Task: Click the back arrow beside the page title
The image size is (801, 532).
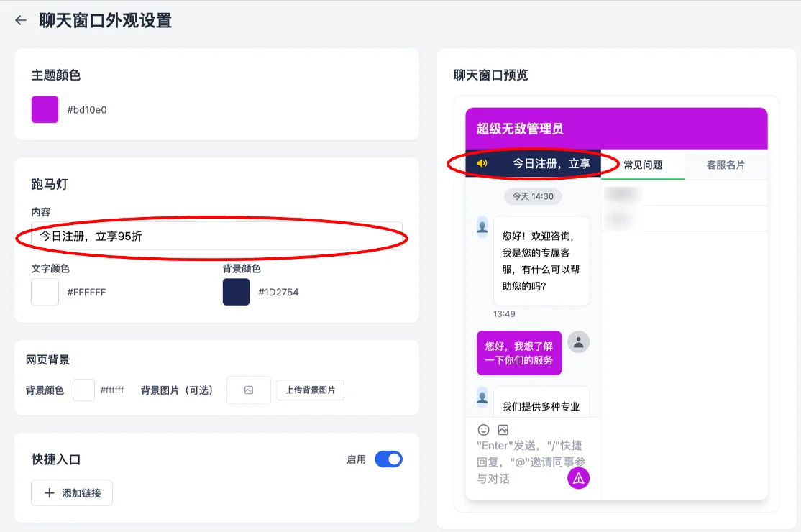Action: click(20, 20)
